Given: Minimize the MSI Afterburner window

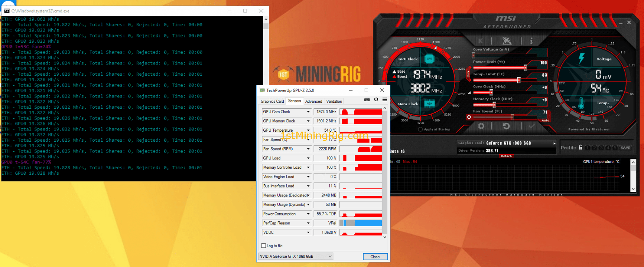Looking at the screenshot, I should [621, 23].
